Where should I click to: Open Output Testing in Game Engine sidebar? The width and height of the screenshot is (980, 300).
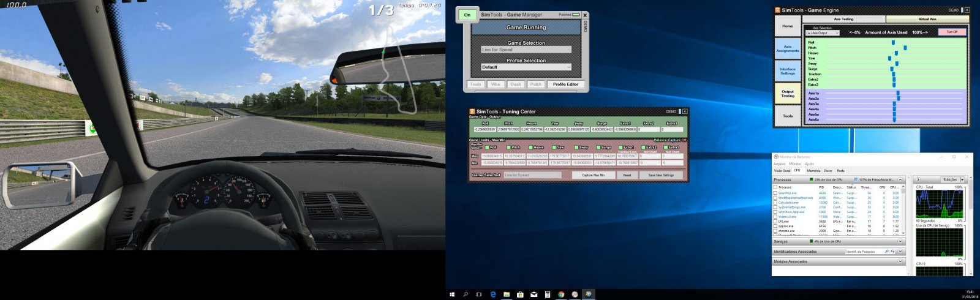coord(788,94)
